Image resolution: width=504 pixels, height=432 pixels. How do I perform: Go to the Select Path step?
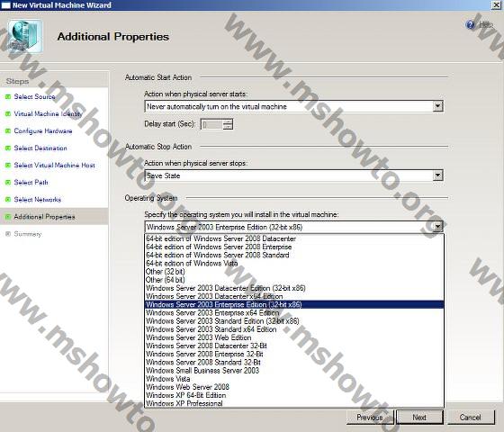[31, 182]
